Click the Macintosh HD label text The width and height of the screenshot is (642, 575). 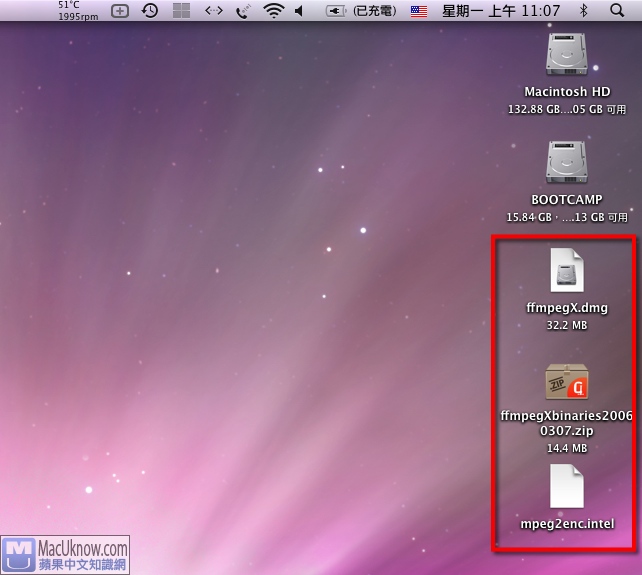(x=567, y=92)
